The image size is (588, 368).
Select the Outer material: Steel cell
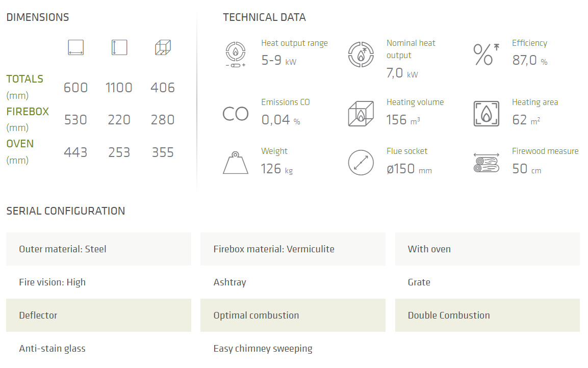point(98,249)
